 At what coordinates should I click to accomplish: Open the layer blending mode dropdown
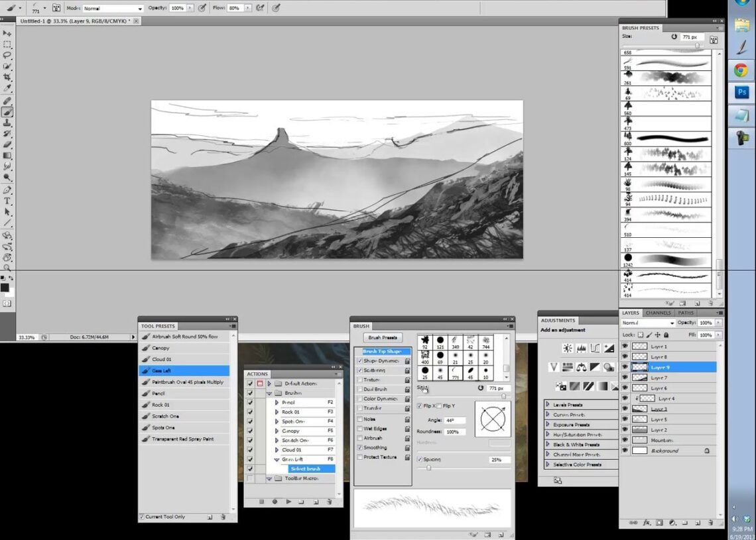647,323
